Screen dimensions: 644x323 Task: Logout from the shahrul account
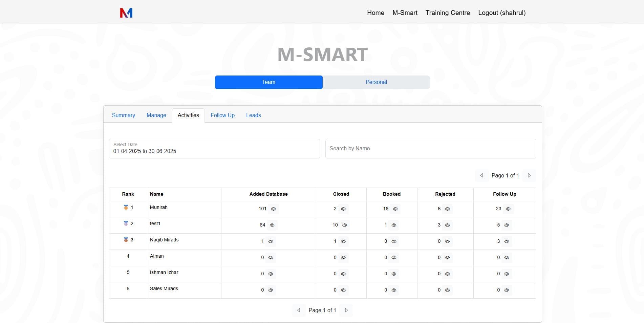click(x=502, y=13)
